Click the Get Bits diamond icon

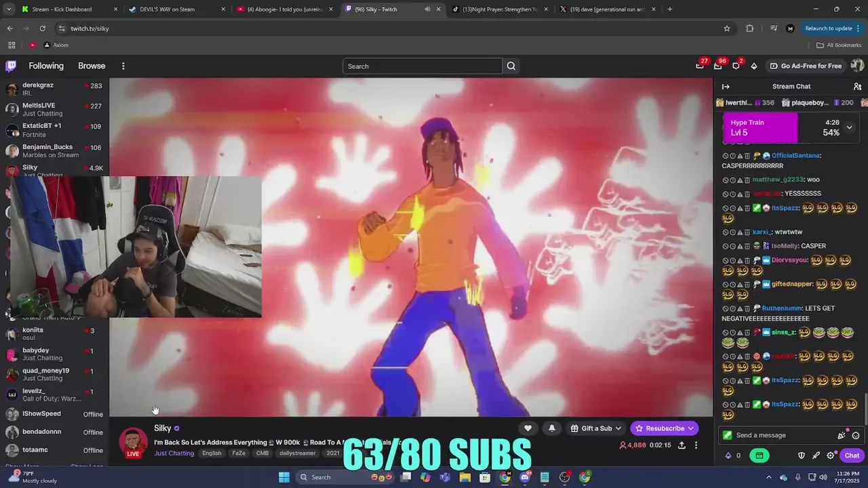[754, 66]
